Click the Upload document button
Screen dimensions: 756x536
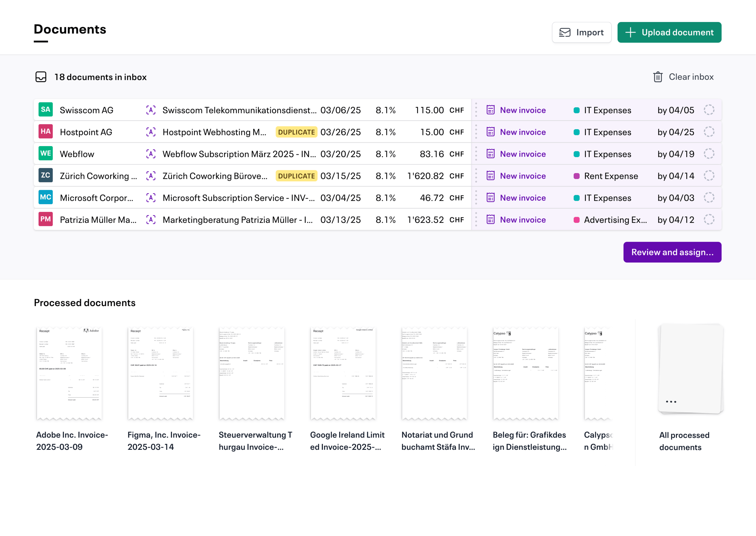tap(669, 32)
